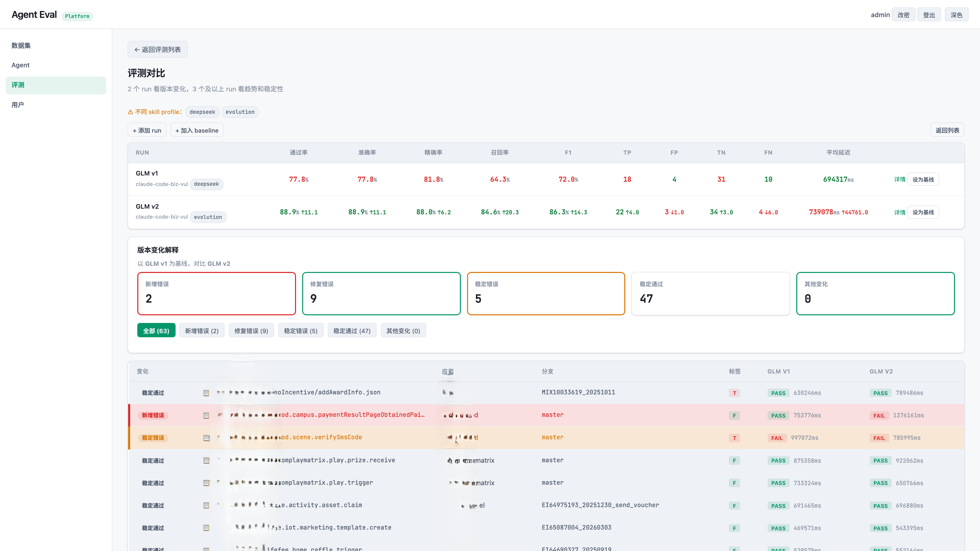Click the 稳定通过 summary card
The image size is (980, 551).
(711, 294)
